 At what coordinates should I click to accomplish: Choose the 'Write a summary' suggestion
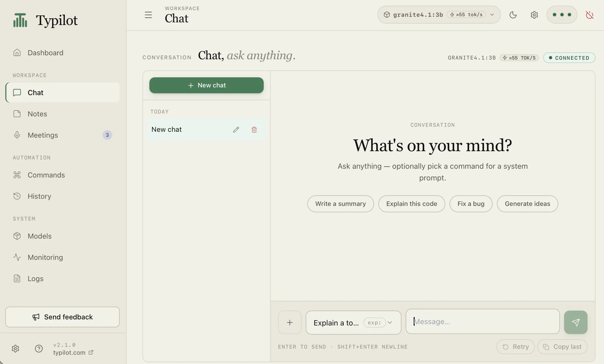pyautogui.click(x=341, y=204)
